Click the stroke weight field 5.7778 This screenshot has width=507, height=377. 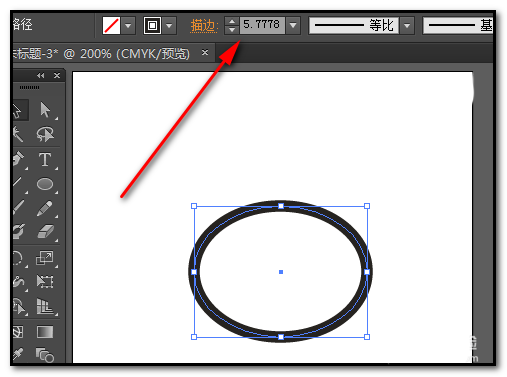262,25
